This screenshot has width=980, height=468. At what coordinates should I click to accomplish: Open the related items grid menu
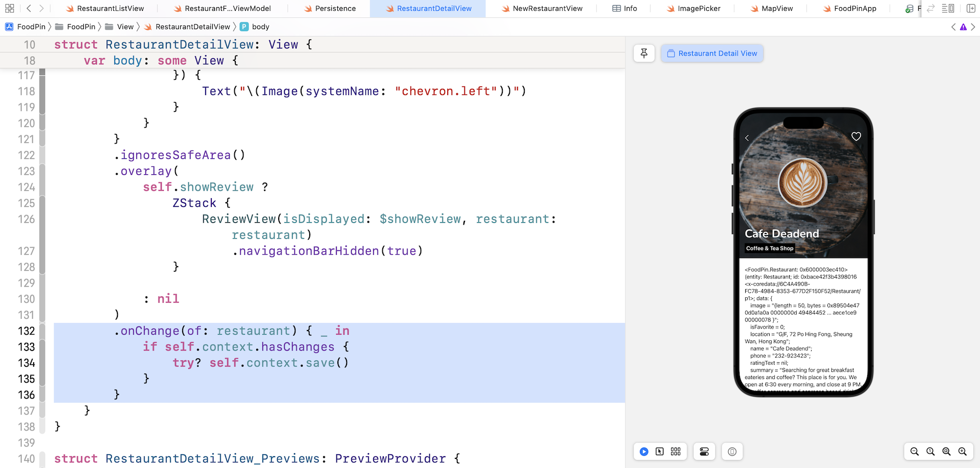[x=10, y=8]
